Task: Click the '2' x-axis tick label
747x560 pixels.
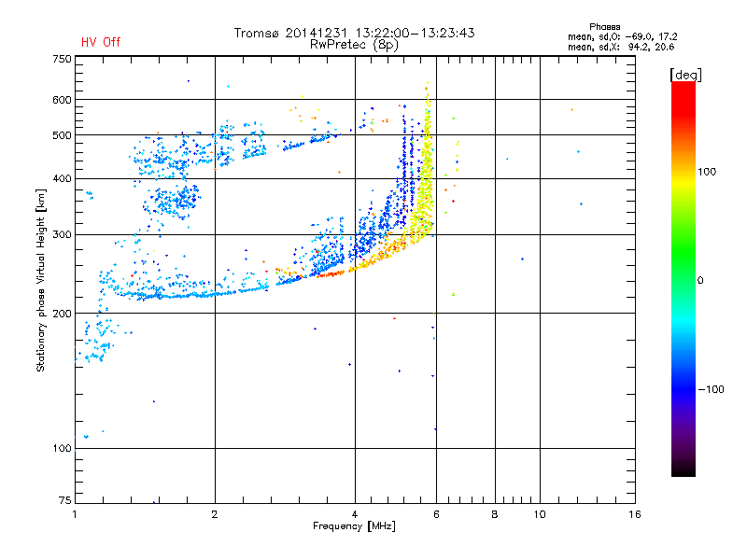Action: (215, 514)
